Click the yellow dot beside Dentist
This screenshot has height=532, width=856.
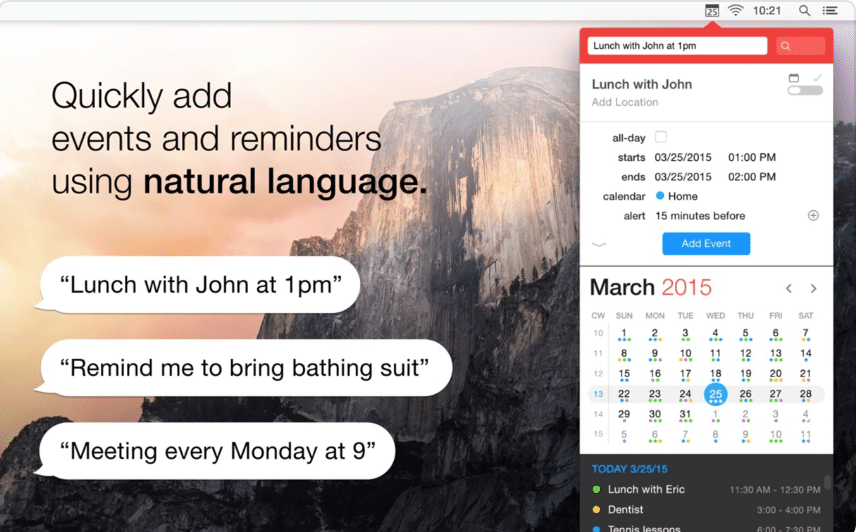pos(596,510)
